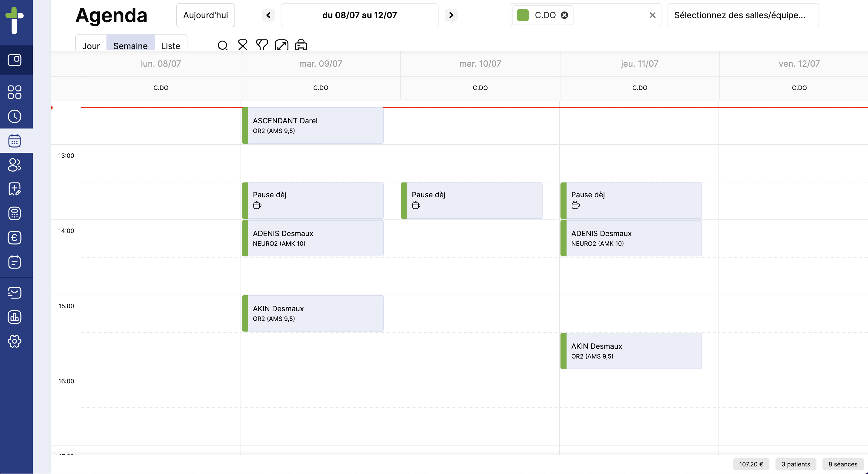Open Thursday's Pause dèj event
This screenshot has width=868, height=474.
pyautogui.click(x=631, y=201)
